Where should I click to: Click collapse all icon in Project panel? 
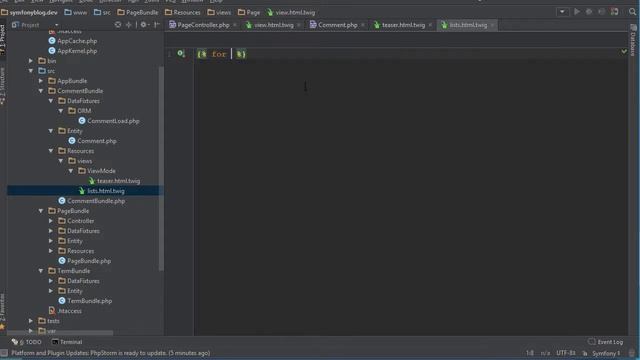click(x=129, y=25)
